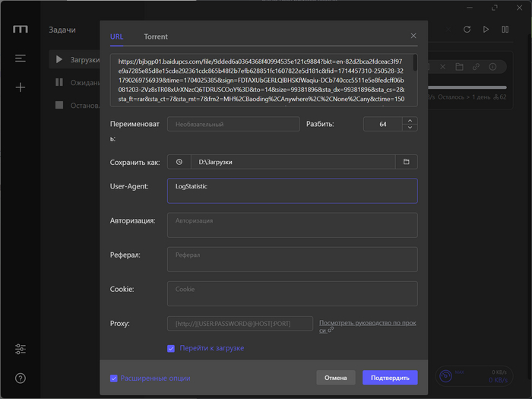
Task: Click the delete task X icon in background row
Action: click(443, 67)
